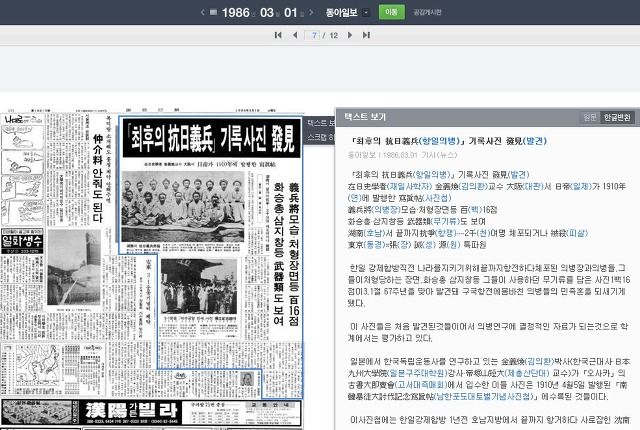Click the 仲介料 안줘도 된다 article headline
Screen dimensions: 640x430
[x=97, y=178]
